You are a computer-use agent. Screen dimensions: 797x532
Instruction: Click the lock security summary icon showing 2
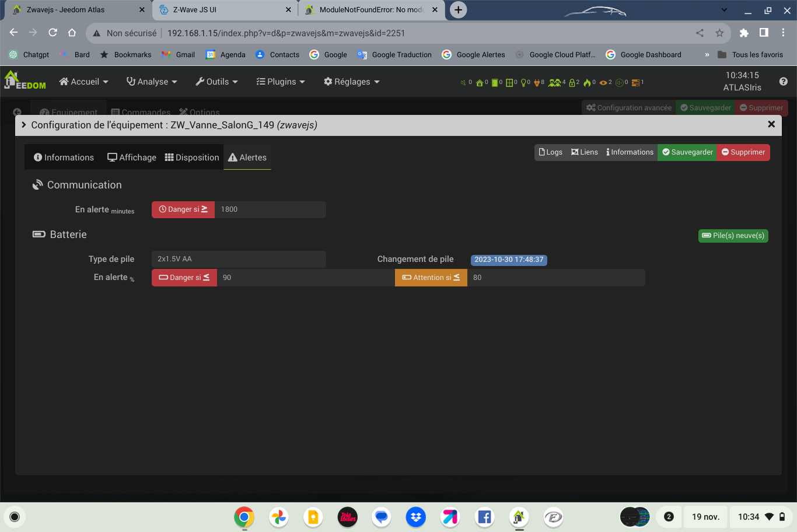(x=572, y=82)
